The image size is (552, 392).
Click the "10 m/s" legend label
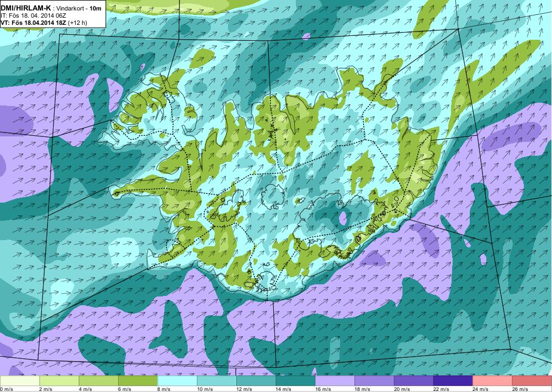coord(205,389)
